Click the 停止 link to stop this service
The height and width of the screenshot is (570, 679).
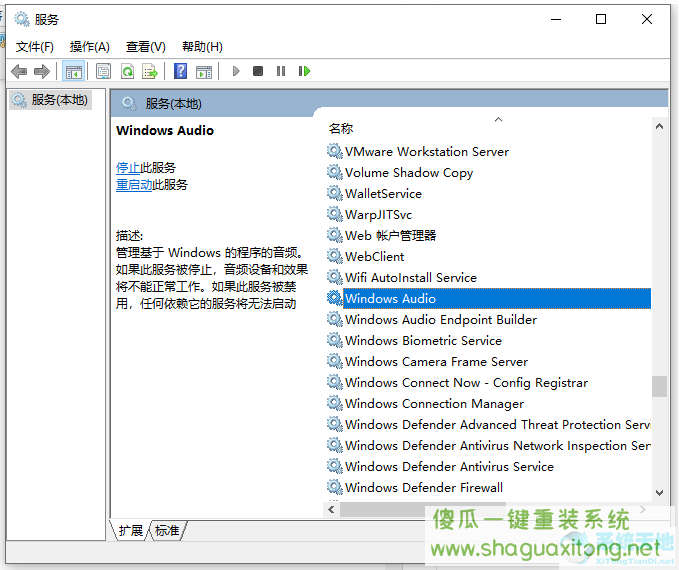click(x=128, y=168)
